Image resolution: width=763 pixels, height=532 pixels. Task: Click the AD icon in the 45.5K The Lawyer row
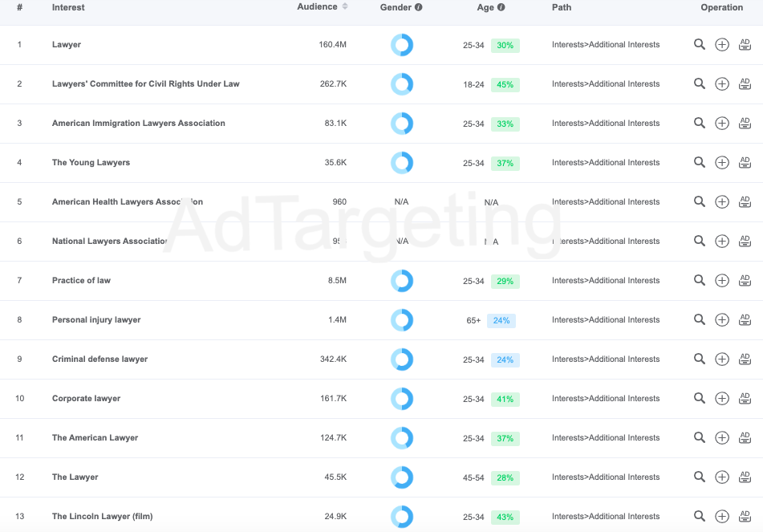click(x=745, y=477)
